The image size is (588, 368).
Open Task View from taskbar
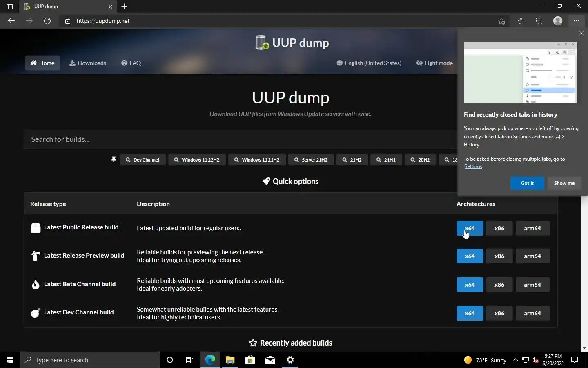coord(189,360)
